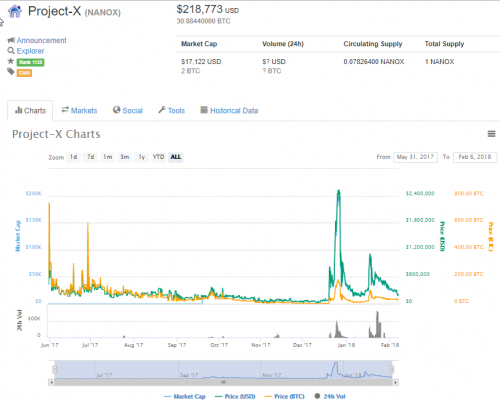Open the chart hamburger menu icon
The image size is (500, 401).
(x=491, y=134)
